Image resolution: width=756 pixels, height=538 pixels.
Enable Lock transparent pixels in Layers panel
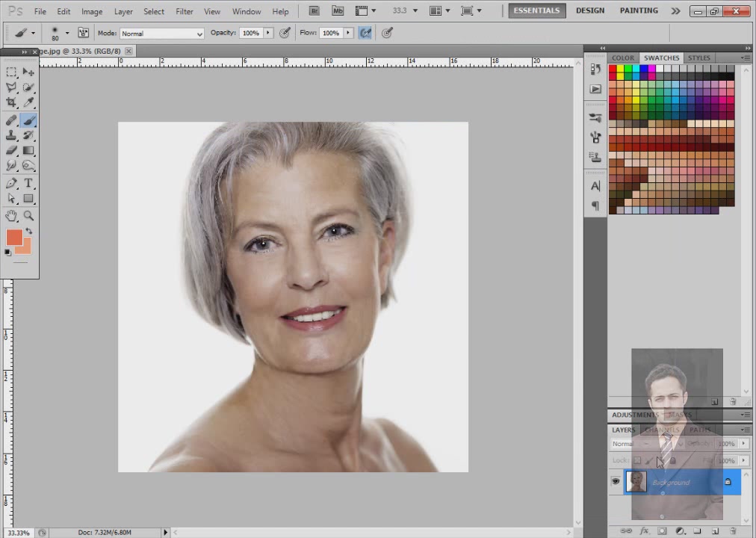click(637, 460)
